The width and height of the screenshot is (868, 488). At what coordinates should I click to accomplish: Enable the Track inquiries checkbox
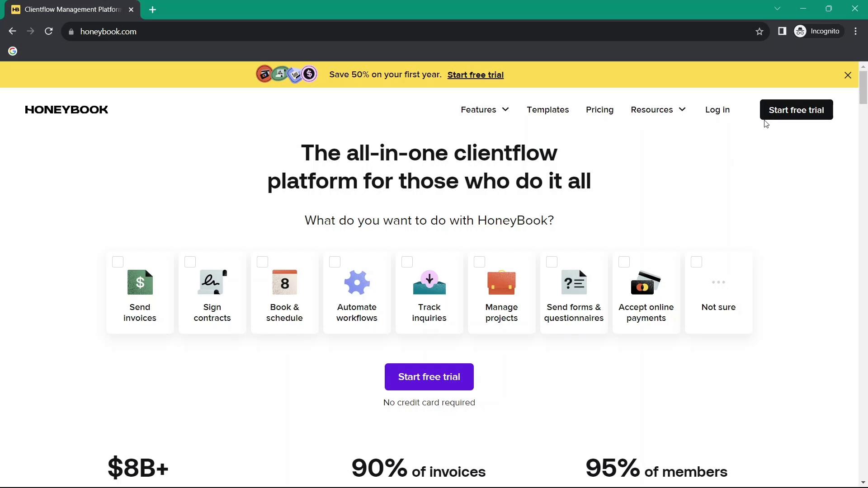coord(406,262)
